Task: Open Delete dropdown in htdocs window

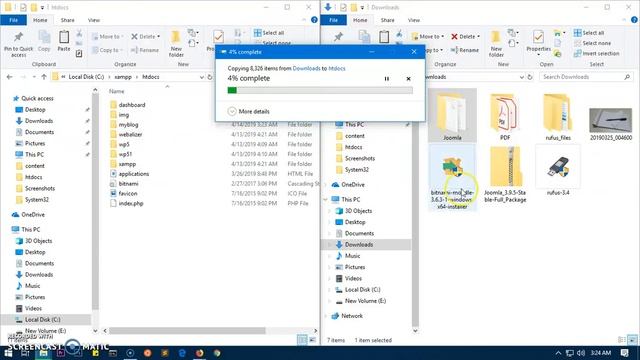Action: tap(146, 36)
